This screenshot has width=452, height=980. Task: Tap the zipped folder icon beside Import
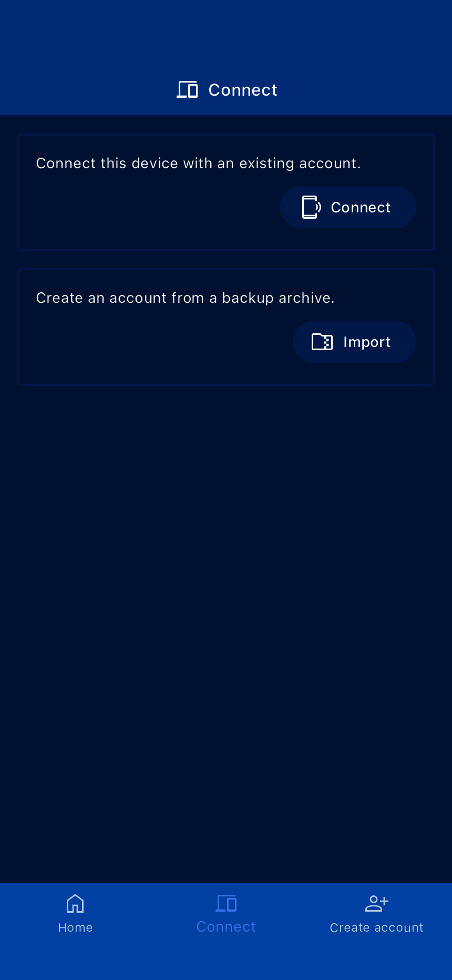(322, 342)
